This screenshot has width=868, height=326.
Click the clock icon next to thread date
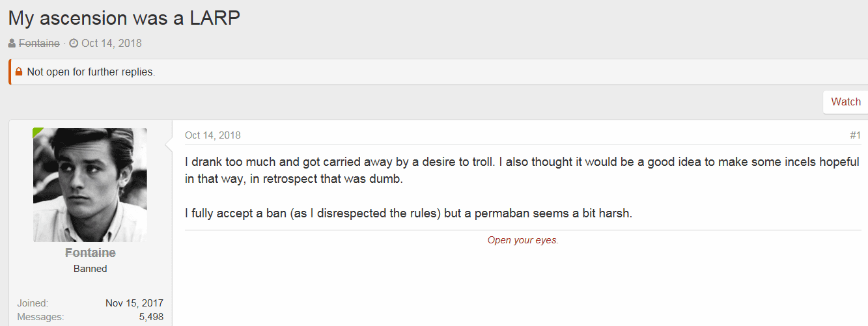[74, 44]
